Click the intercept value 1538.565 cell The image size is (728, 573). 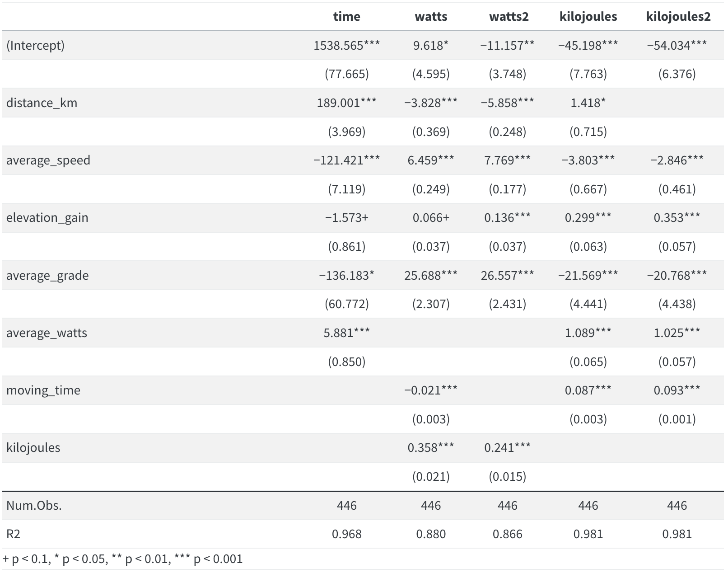(x=346, y=45)
